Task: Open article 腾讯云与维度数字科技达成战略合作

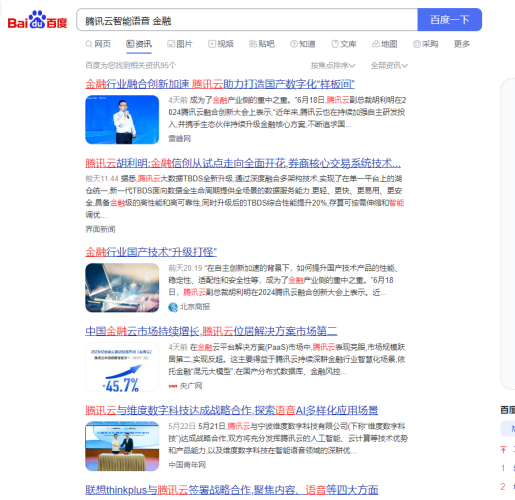Action: 232,410
